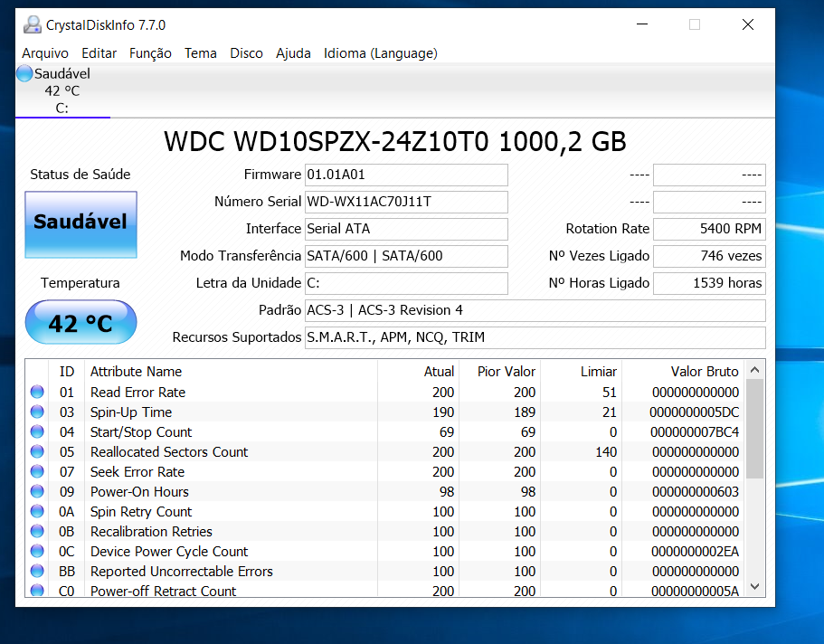Click the SMART list scrollbar thumb
Image resolution: width=824 pixels, height=644 pixels.
click(x=754, y=429)
